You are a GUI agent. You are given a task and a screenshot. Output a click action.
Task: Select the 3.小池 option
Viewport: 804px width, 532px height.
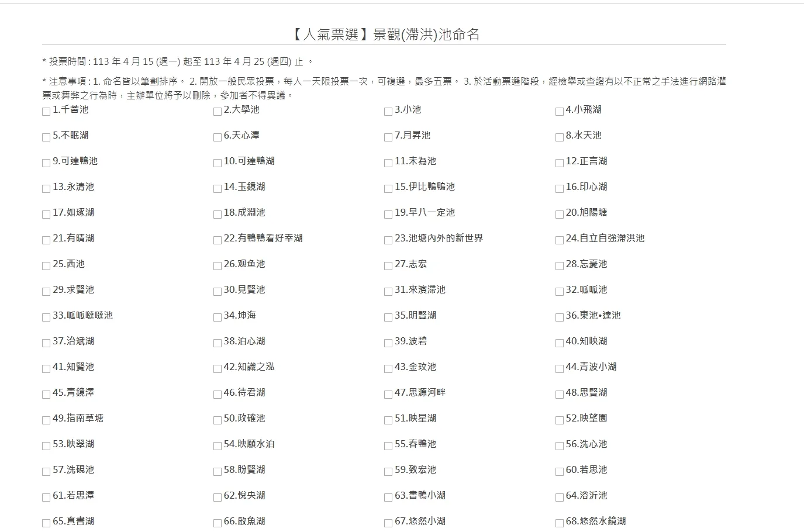click(x=388, y=112)
